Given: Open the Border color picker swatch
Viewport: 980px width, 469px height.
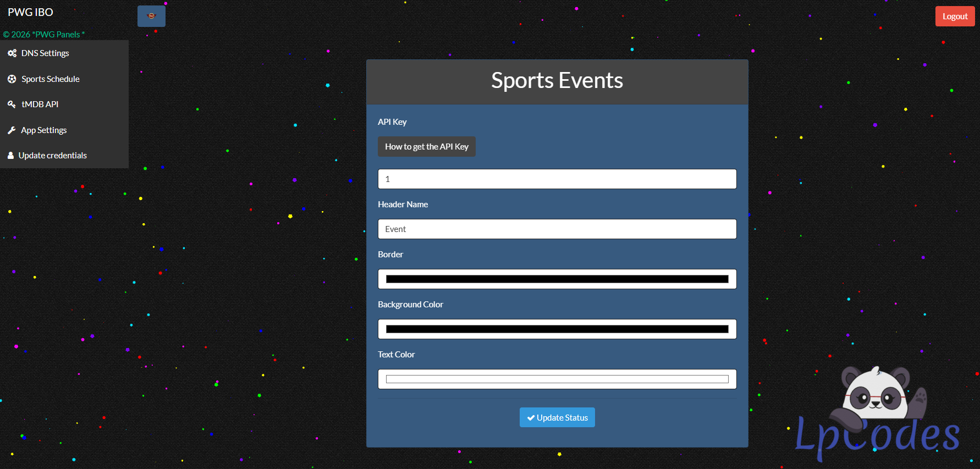Looking at the screenshot, I should point(557,279).
